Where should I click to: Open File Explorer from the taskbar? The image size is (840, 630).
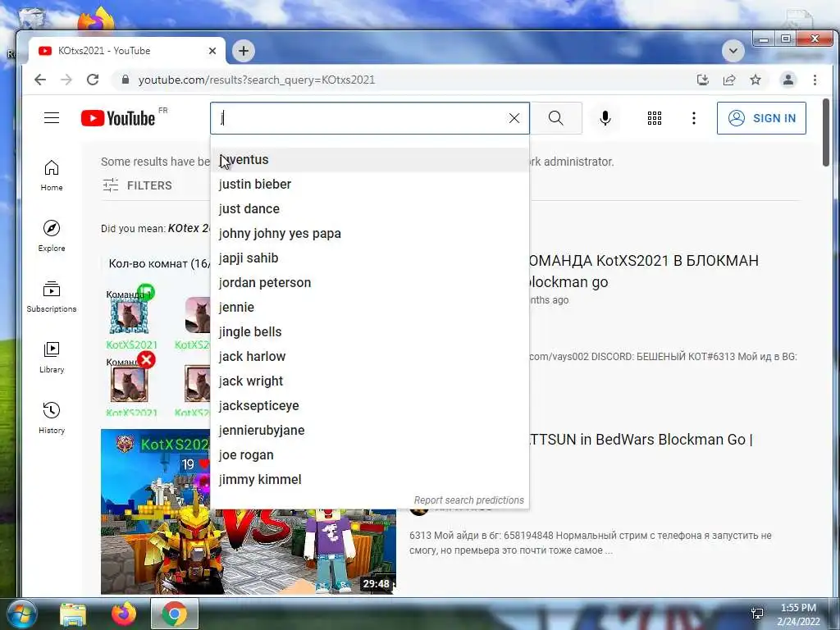73,614
